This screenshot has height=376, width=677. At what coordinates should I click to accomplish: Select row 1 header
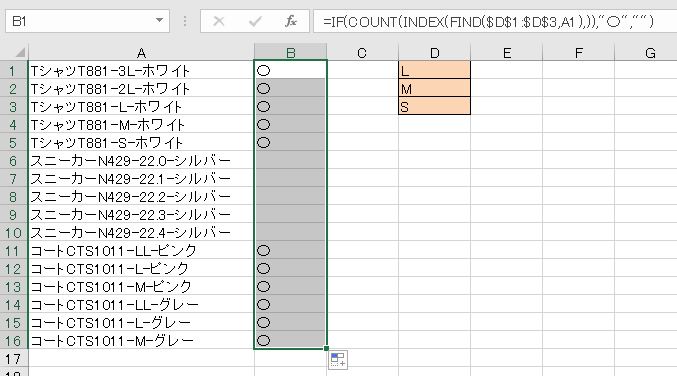coord(14,70)
